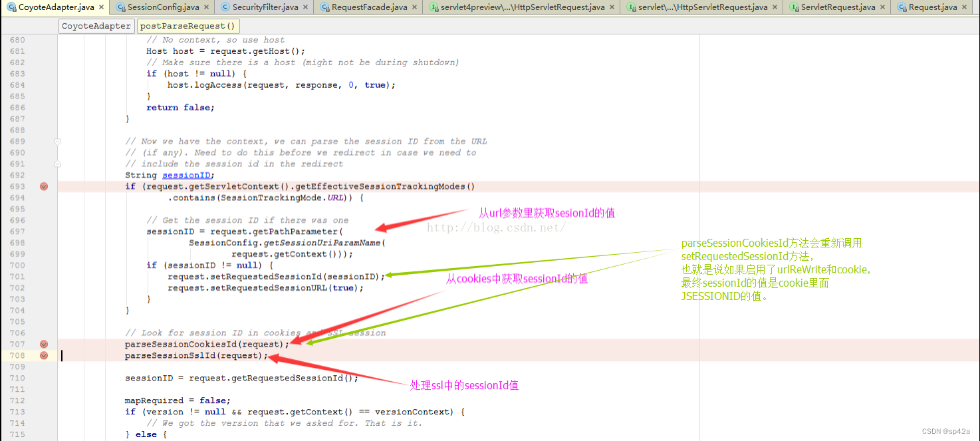Click ".contains(SessionTrackingMode.URL)) {" on line 694
Image resolution: width=980 pixels, height=441 pixels.
pos(266,198)
